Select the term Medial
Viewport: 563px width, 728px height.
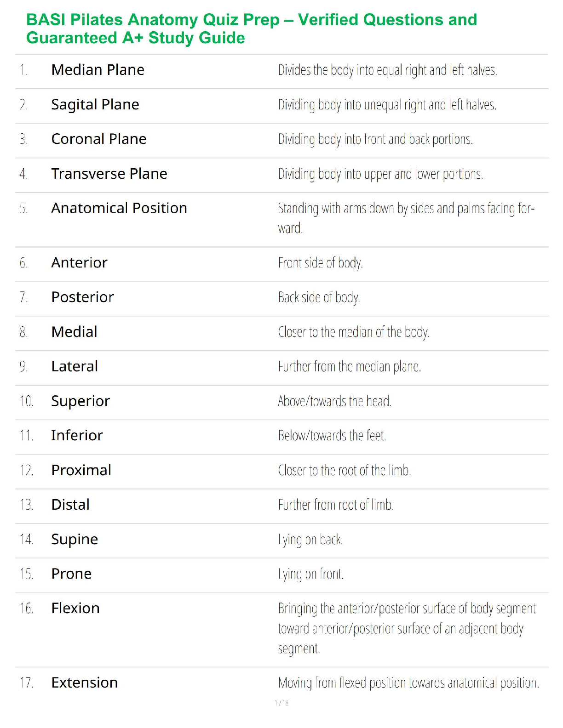pyautogui.click(x=75, y=332)
